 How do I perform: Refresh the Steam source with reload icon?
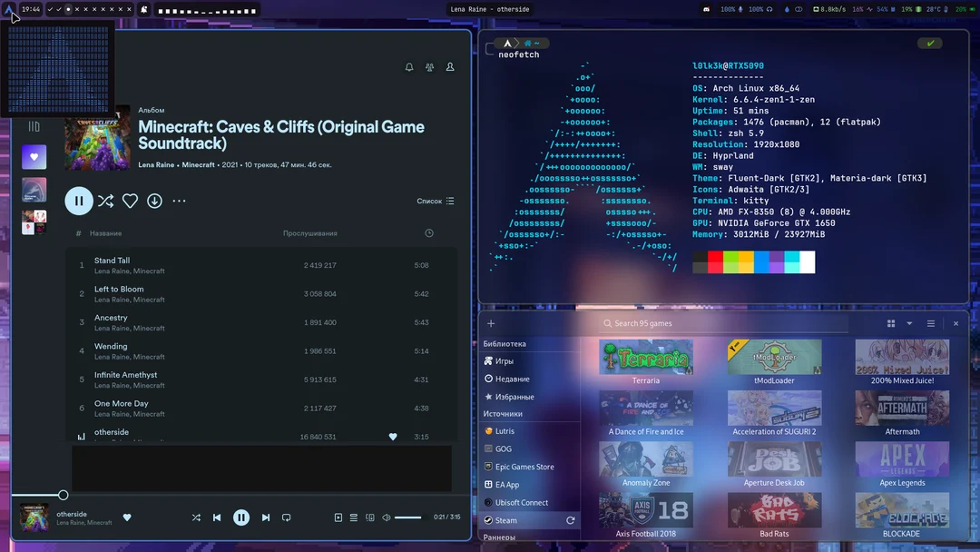(x=570, y=520)
